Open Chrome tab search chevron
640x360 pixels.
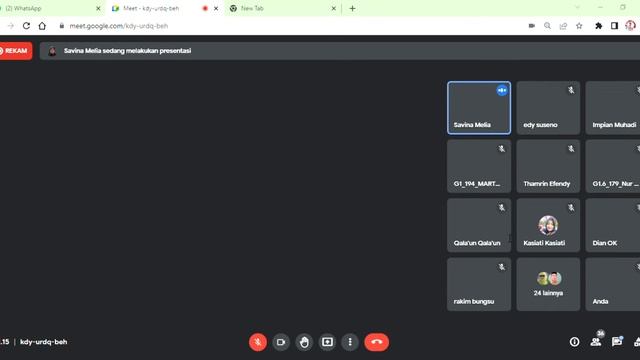point(577,7)
